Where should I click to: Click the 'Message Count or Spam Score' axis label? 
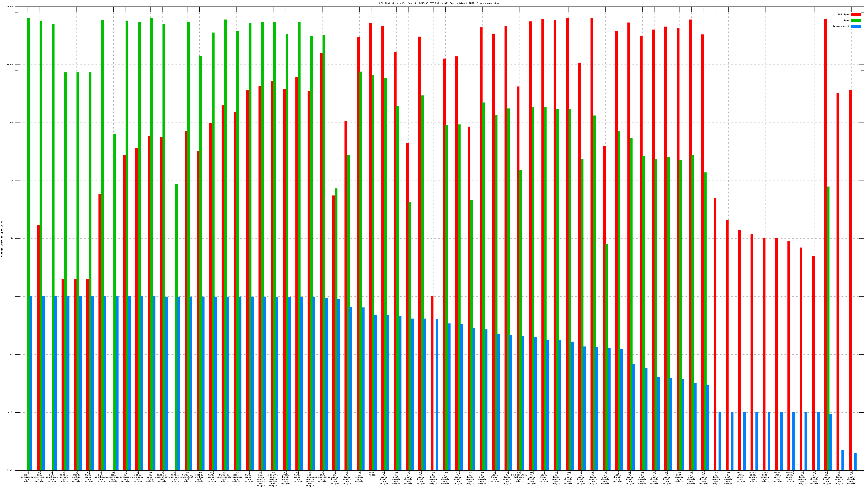pyautogui.click(x=2, y=239)
